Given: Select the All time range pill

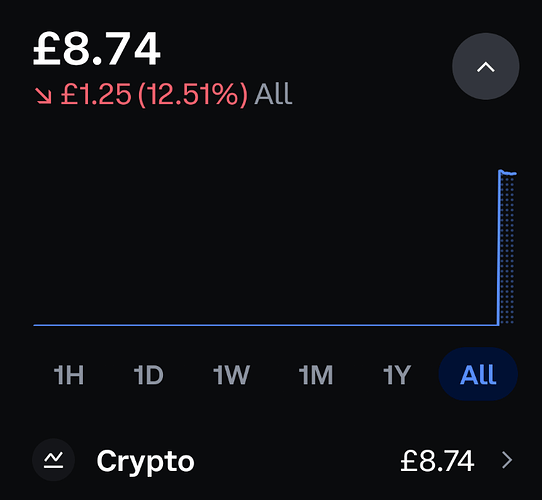Looking at the screenshot, I should [478, 374].
